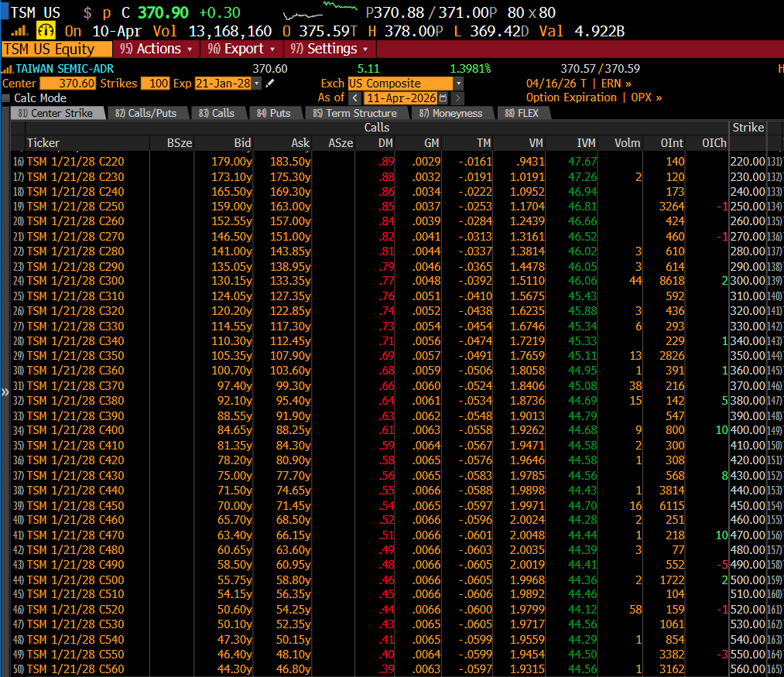Viewport: 784px width, 677px height.
Task: Open the Actions dropdown menu
Action: coord(156,49)
